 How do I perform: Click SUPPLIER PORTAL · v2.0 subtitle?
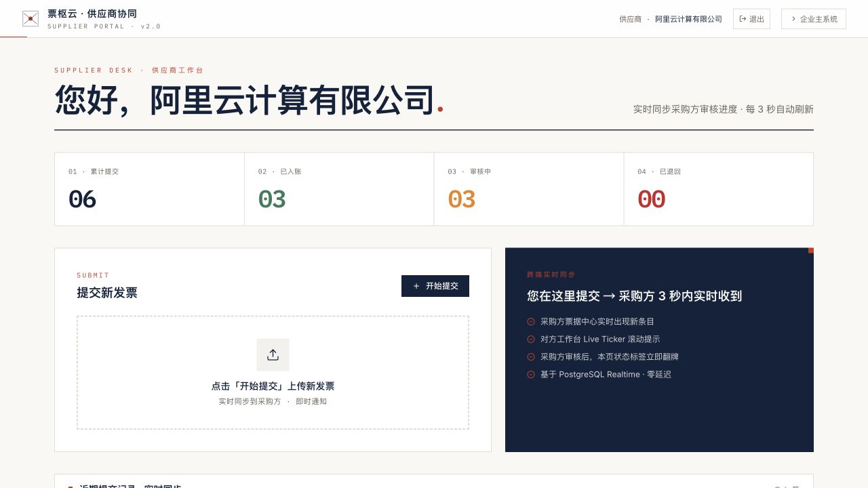[104, 26]
